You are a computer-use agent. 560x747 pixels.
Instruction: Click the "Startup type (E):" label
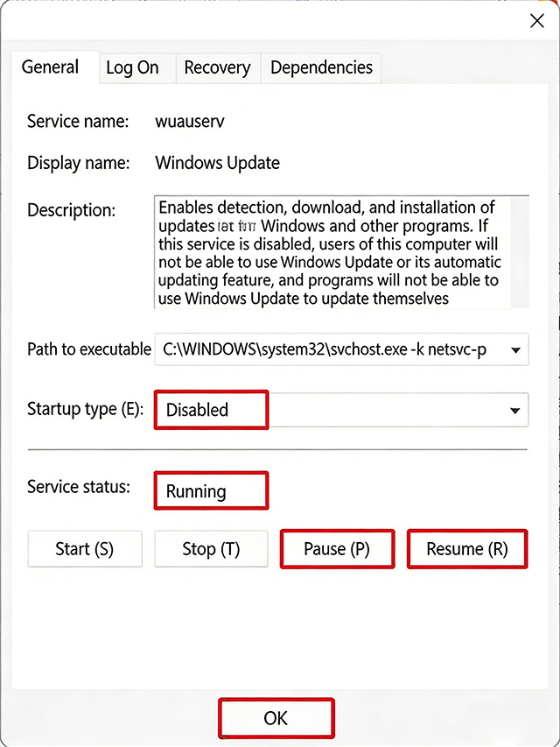(x=85, y=409)
